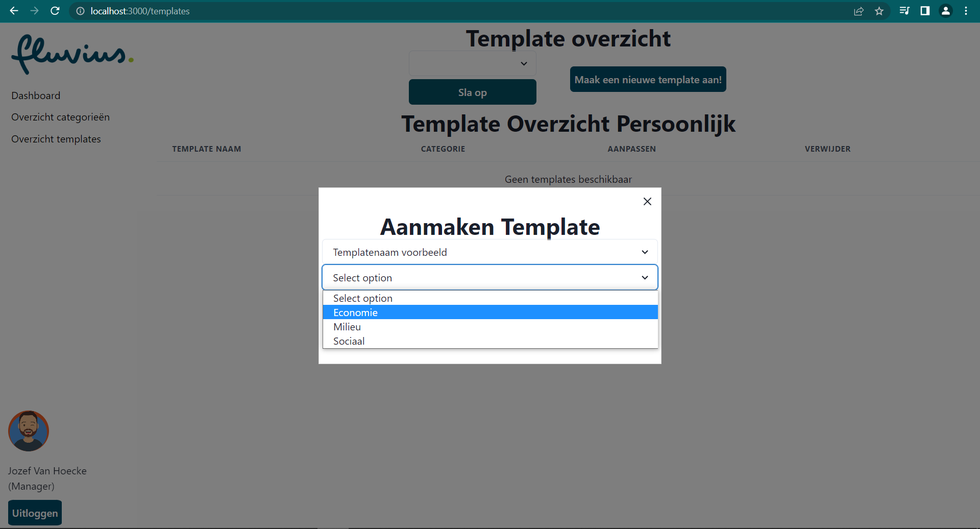Open the category dropdown under Template overzicht
This screenshot has width=980, height=529.
click(472, 63)
